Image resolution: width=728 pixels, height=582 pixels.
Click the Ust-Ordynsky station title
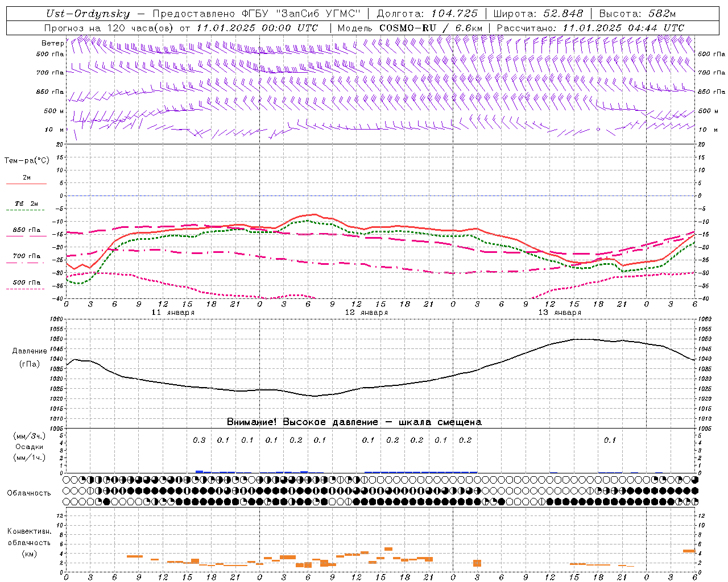(x=88, y=14)
